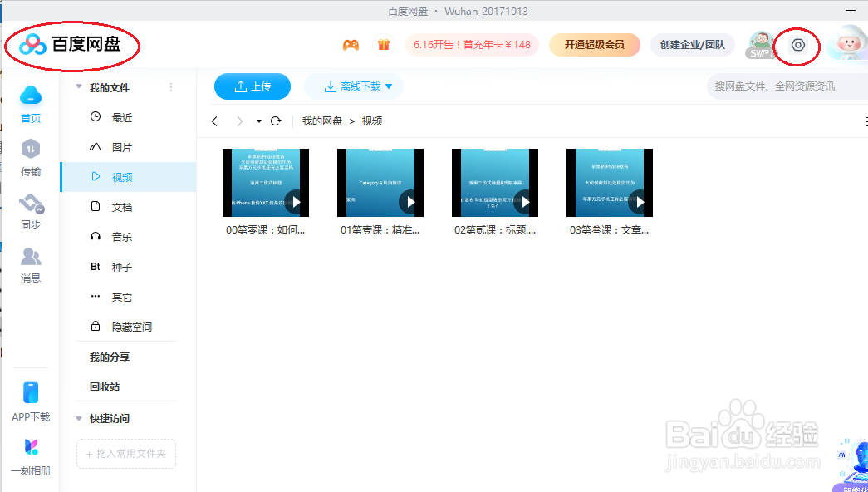Image resolution: width=868 pixels, height=492 pixels.
Task: Open video thumbnail 02第贰课
Action: pyautogui.click(x=495, y=182)
